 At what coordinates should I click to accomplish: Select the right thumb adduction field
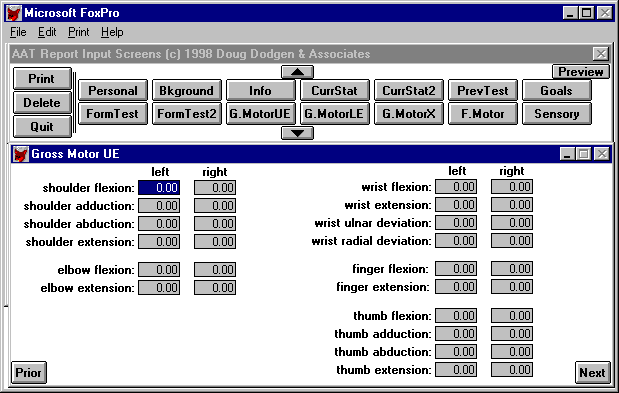coord(512,334)
